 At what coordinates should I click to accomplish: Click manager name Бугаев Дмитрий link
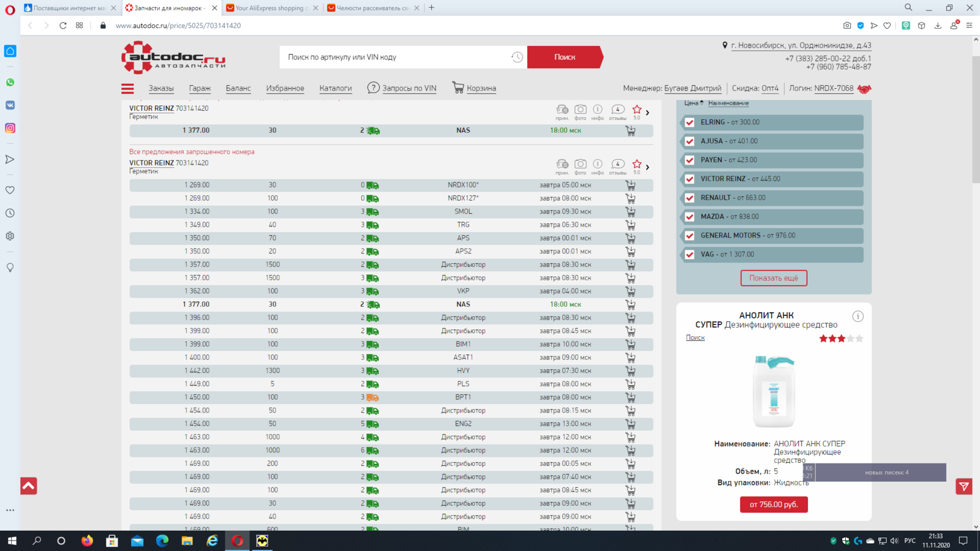[x=693, y=88]
